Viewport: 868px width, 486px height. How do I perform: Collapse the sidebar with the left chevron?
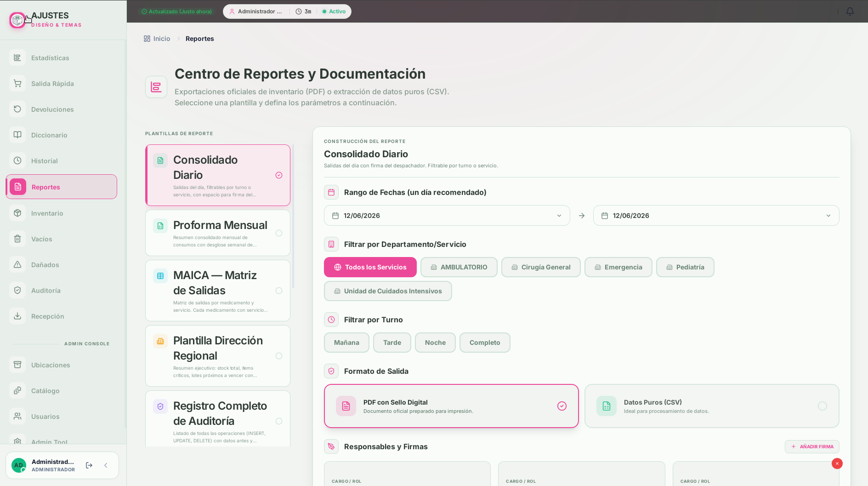click(106, 465)
